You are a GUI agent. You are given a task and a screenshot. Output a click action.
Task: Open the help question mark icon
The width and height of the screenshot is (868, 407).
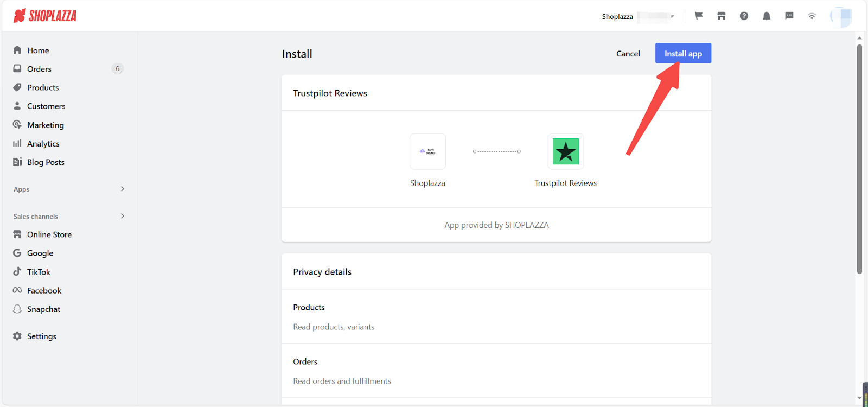(744, 16)
